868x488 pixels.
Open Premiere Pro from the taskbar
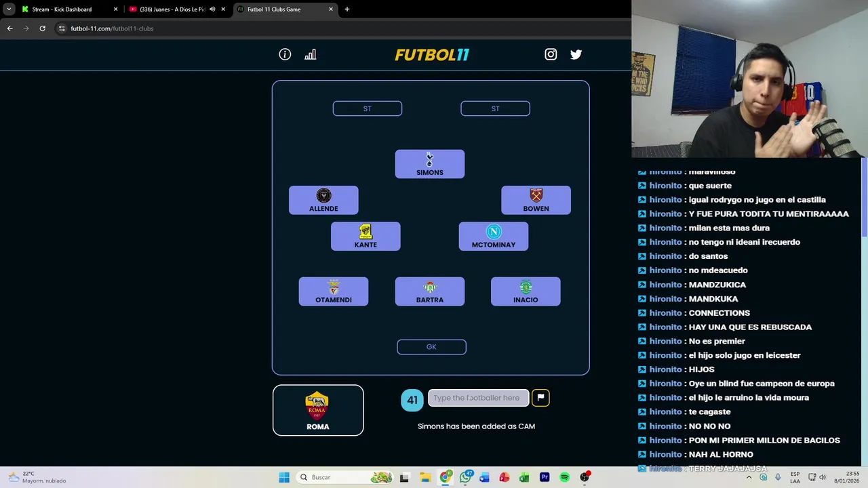tap(545, 477)
